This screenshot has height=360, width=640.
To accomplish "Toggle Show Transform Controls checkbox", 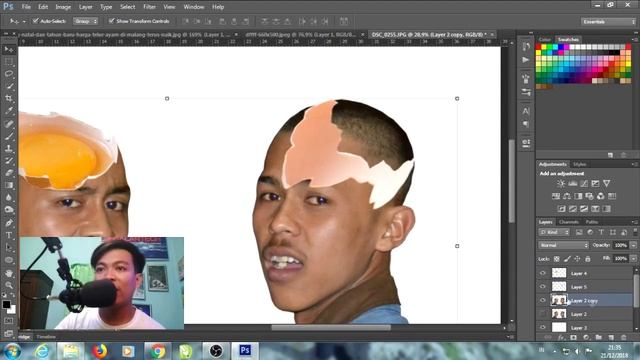I will click(111, 21).
